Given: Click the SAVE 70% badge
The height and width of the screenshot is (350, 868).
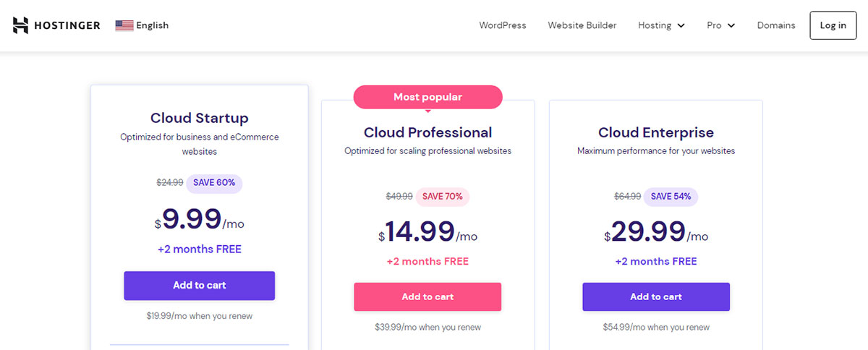Looking at the screenshot, I should click(443, 196).
